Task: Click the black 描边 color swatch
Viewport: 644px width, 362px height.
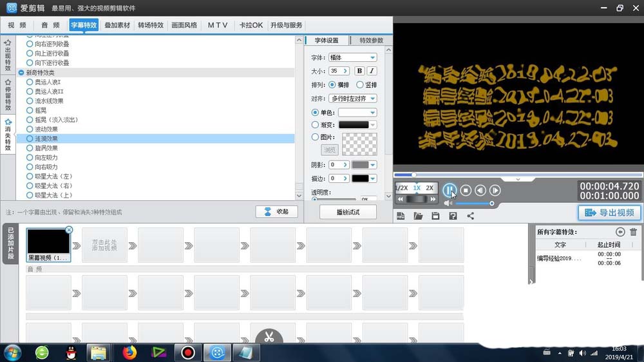Action: click(x=360, y=178)
